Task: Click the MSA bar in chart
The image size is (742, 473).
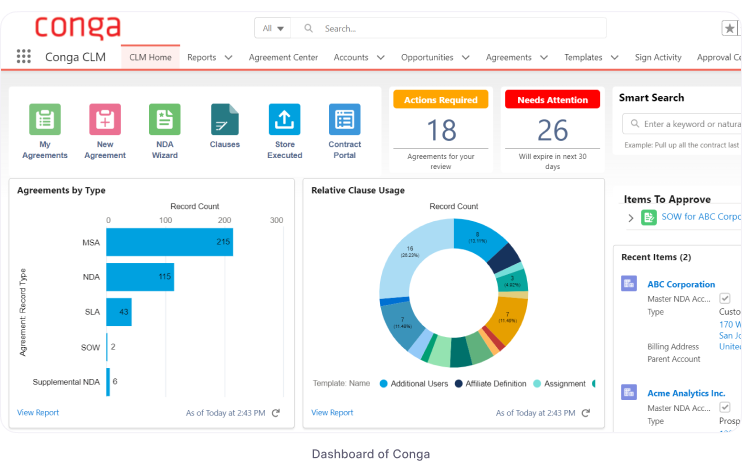Action: tap(168, 242)
